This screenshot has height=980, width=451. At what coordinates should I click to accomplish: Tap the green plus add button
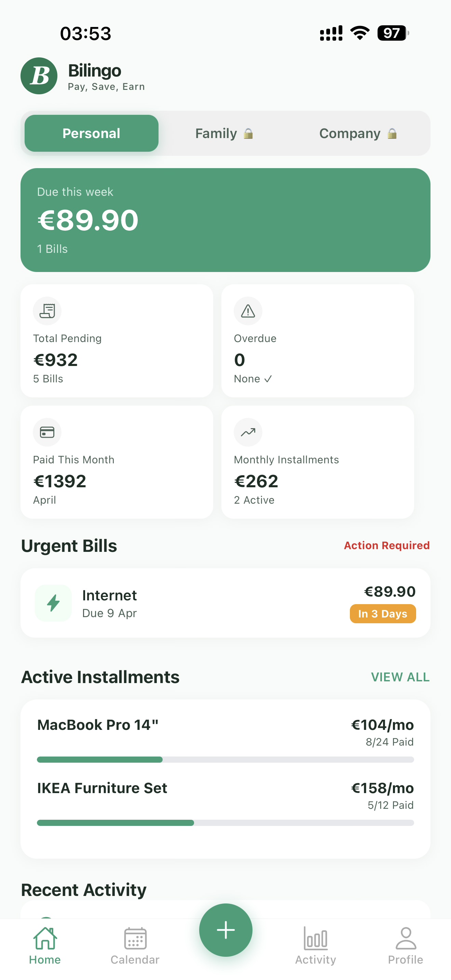pos(225,930)
